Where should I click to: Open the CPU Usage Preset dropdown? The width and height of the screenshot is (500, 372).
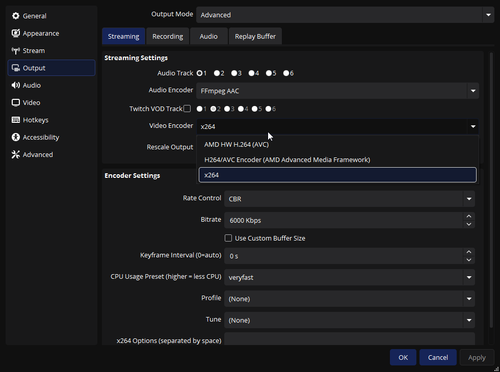350,277
